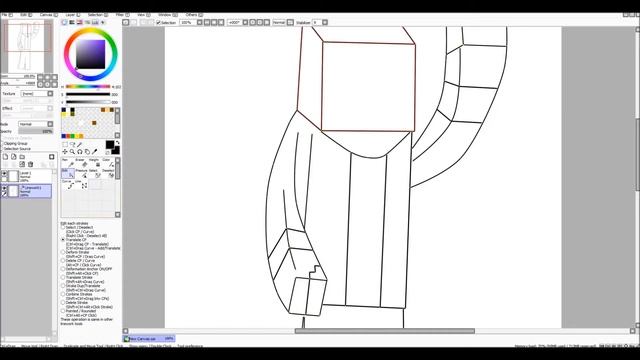
Task: Select the Eyedropper color picker tool
Action: pyautogui.click(x=95, y=152)
